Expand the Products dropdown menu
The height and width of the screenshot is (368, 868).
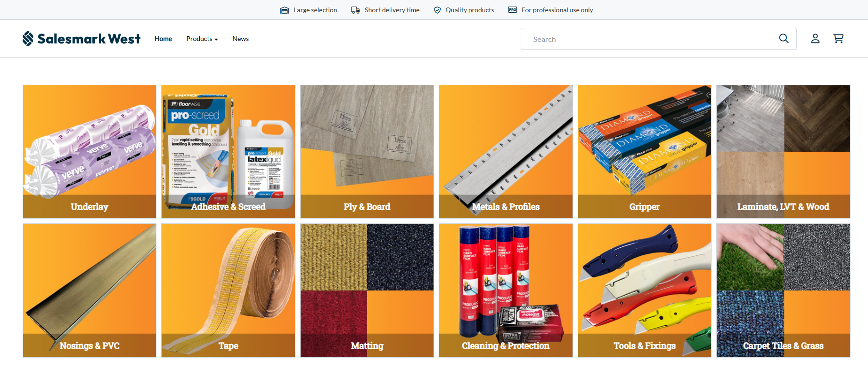coord(202,39)
